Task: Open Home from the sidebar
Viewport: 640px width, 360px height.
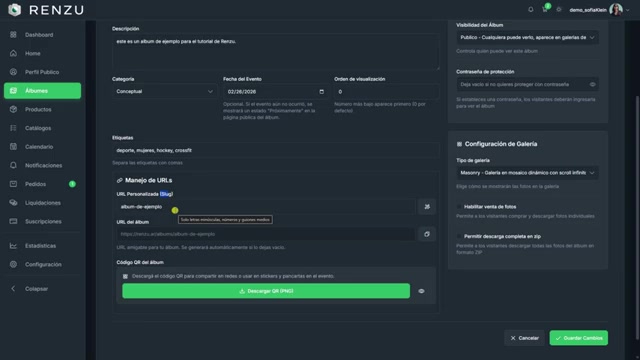Action: 42,53
